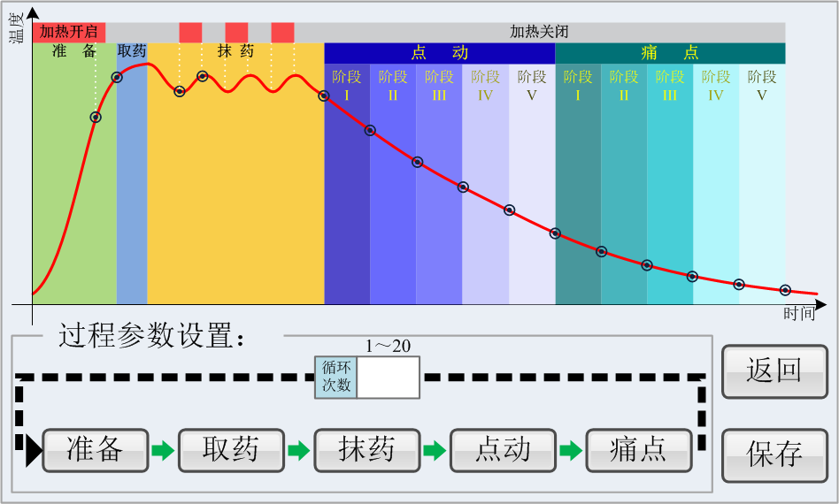Open the 准备 parameter settings

[95, 450]
